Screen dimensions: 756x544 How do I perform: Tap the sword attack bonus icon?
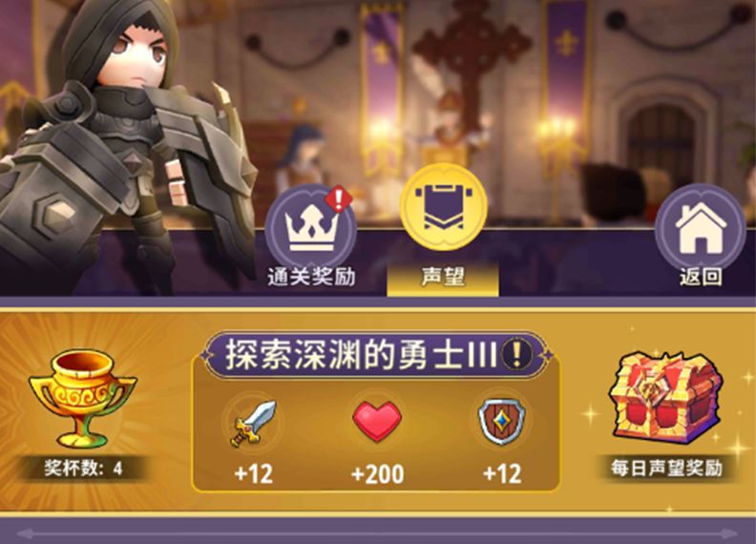[253, 423]
